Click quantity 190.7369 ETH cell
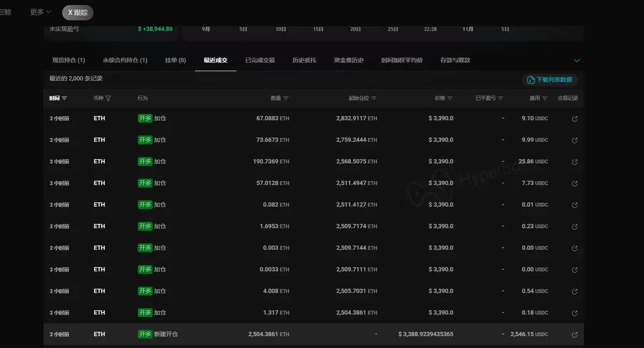The height and width of the screenshot is (348, 644). point(271,161)
